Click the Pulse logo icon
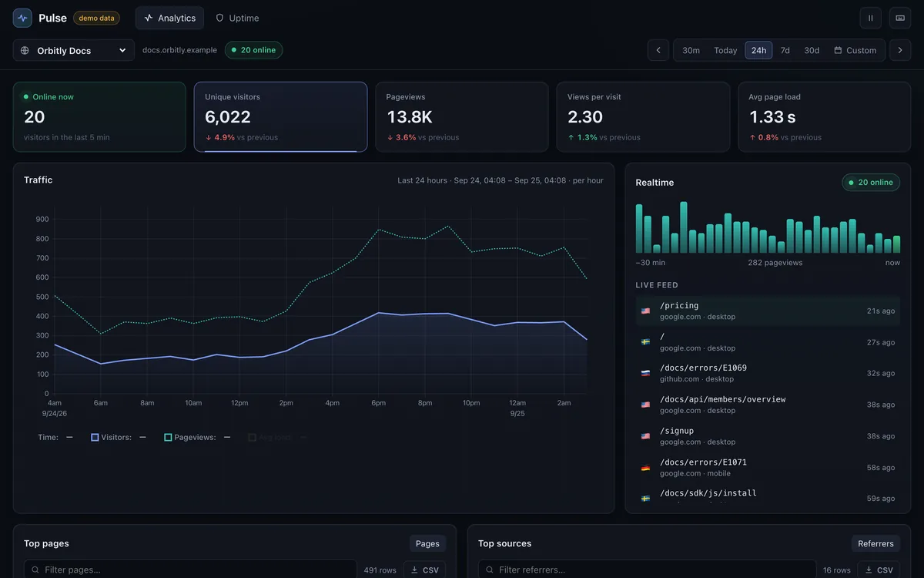The width and height of the screenshot is (924, 578). pos(22,18)
